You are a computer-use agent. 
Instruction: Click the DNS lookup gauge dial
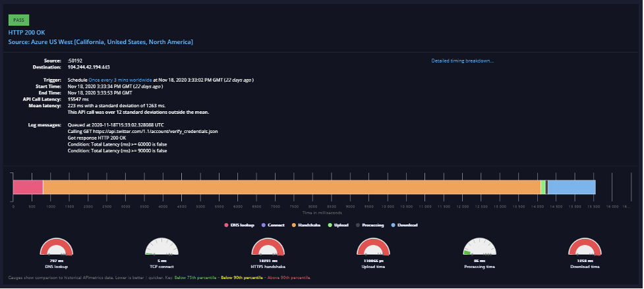coord(56,247)
